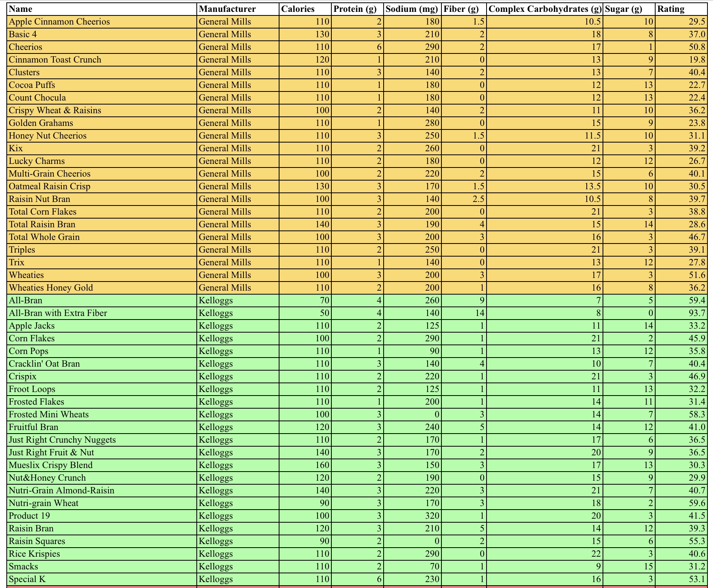The height and width of the screenshot is (588, 713).
Task: Click the Frosted Flakes name cell
Action: [x=102, y=402]
